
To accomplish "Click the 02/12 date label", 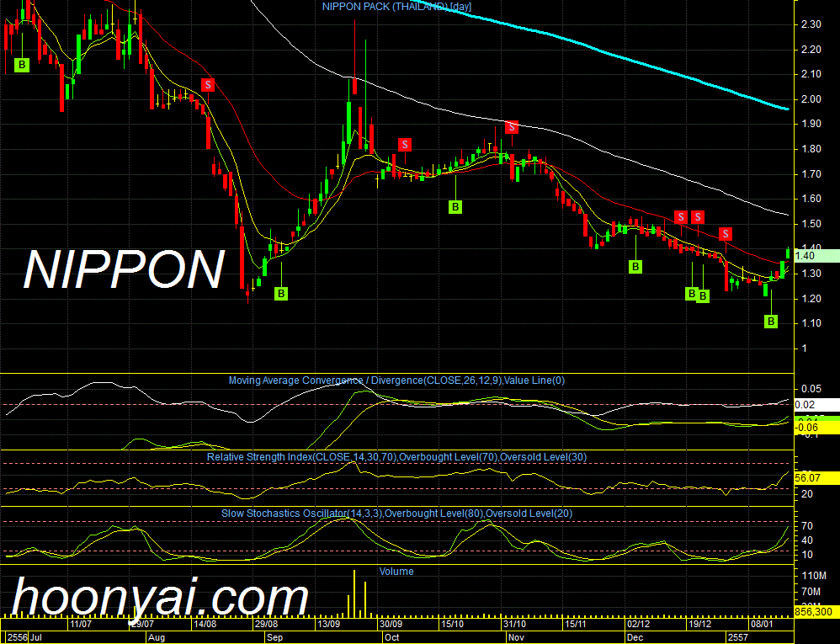I will coord(638,624).
